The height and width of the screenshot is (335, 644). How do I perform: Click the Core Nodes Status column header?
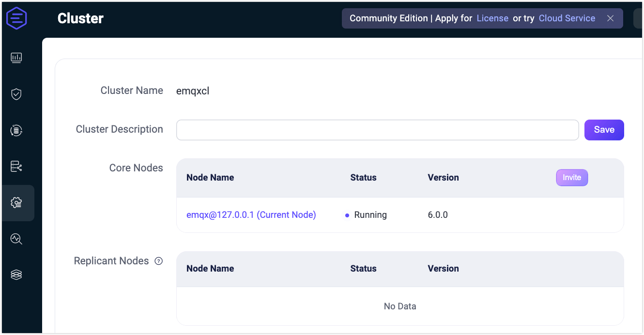pos(363,178)
